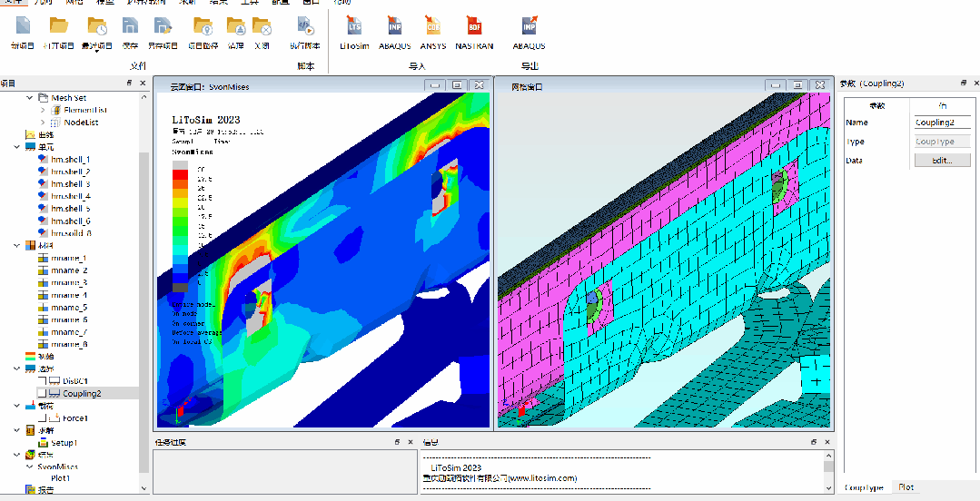
Task: Select the ElementList mesh set icon
Action: pyautogui.click(x=55, y=110)
